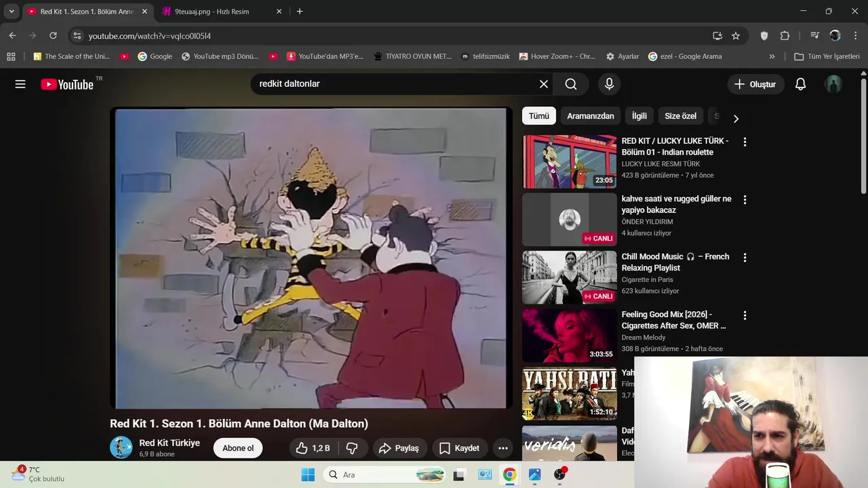
Task: Open kahve saati ve rugged güller title
Action: point(676,205)
